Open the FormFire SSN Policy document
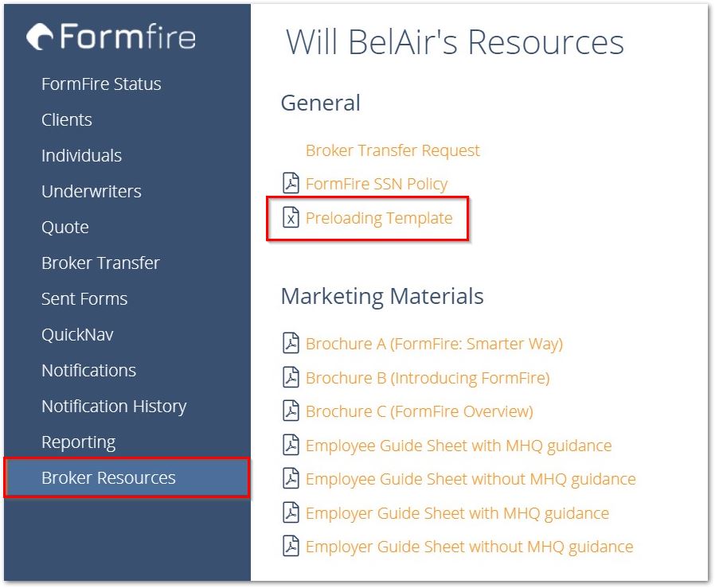Image resolution: width=715 pixels, height=588 pixels. pyautogui.click(x=375, y=183)
